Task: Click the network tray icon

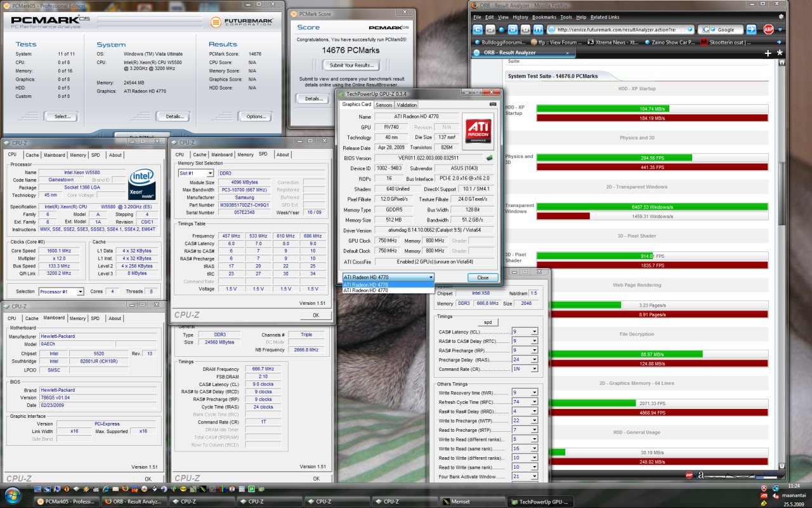Action: [x=776, y=488]
